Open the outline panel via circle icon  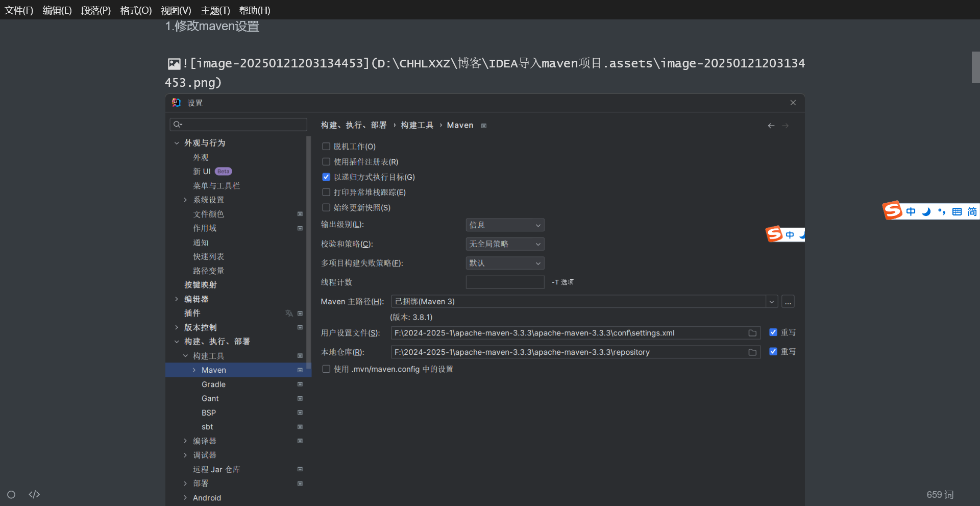[x=11, y=494]
